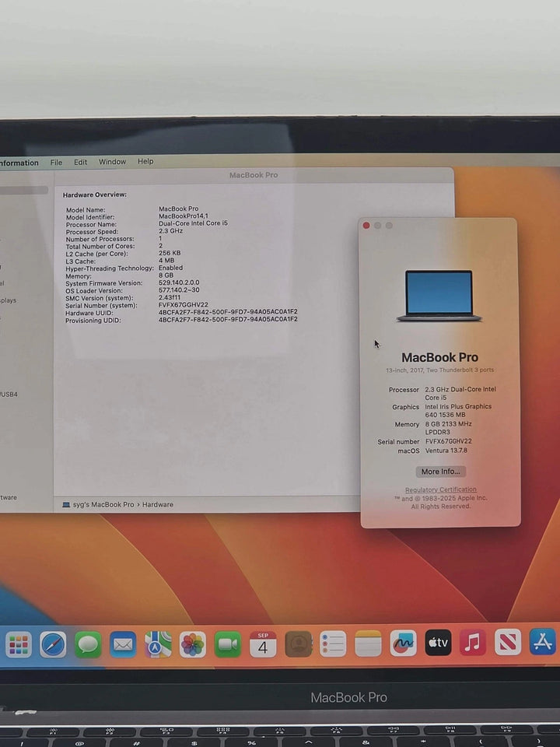
Task: Launch Freeform from the Dock
Action: coord(404,644)
